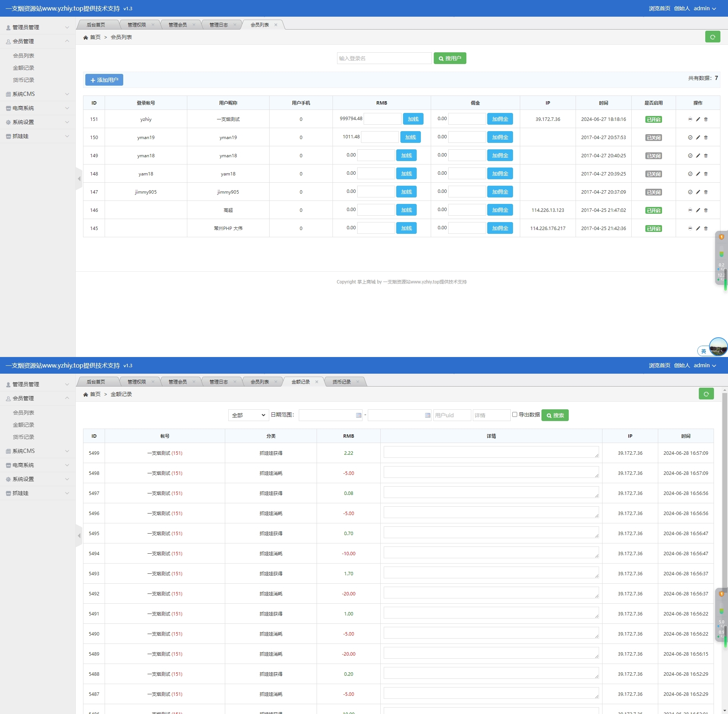
Task: Close the 管理日志 tab on 会员列表 page
Action: coord(235,25)
